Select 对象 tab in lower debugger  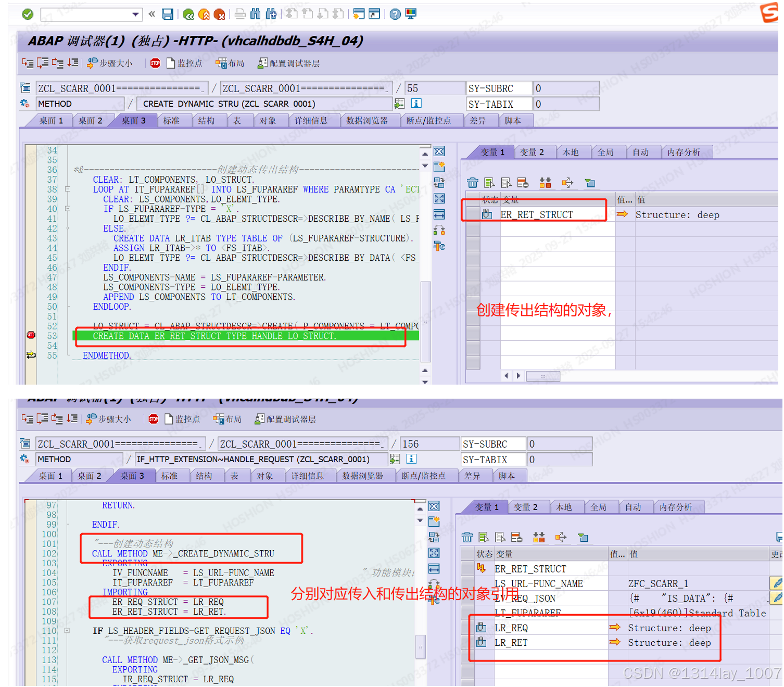(x=264, y=476)
